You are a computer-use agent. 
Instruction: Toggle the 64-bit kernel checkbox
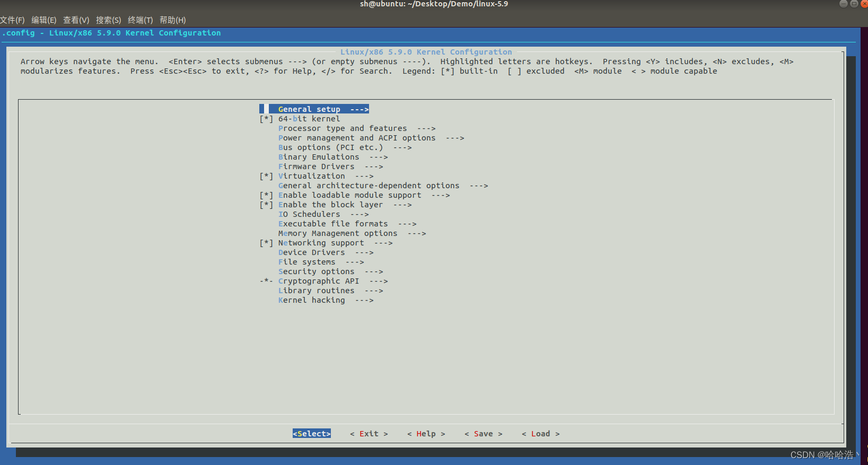click(266, 119)
